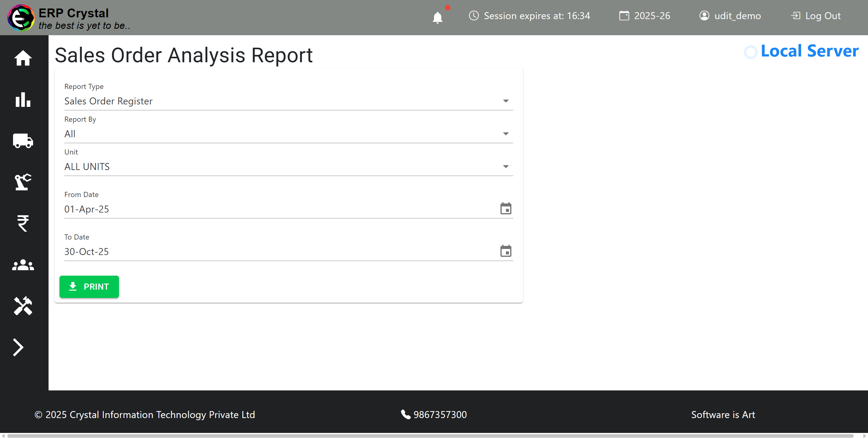
Task: Click the green PRINT button
Action: point(89,287)
